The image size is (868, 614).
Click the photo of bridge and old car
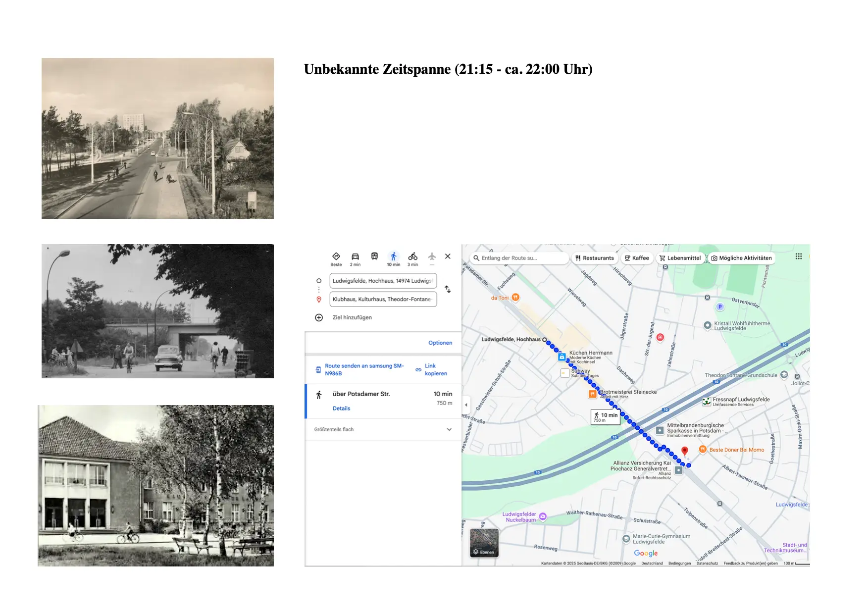point(157,311)
